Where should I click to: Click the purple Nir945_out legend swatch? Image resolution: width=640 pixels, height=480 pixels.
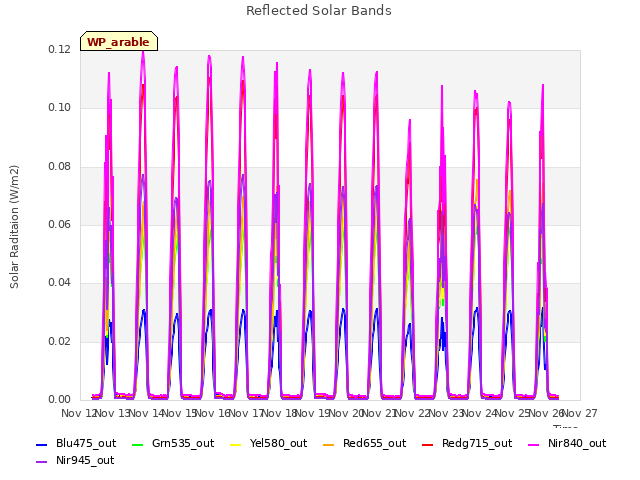click(x=42, y=462)
